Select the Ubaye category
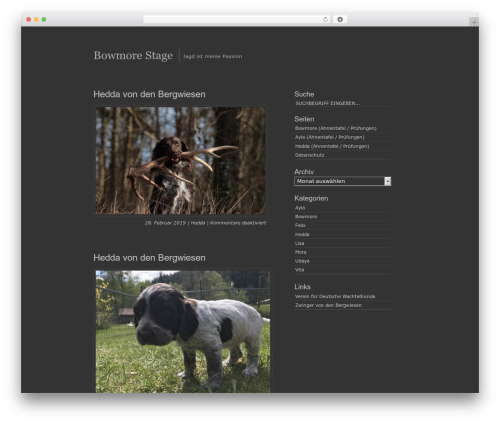The height and width of the screenshot is (423, 500). 302,261
